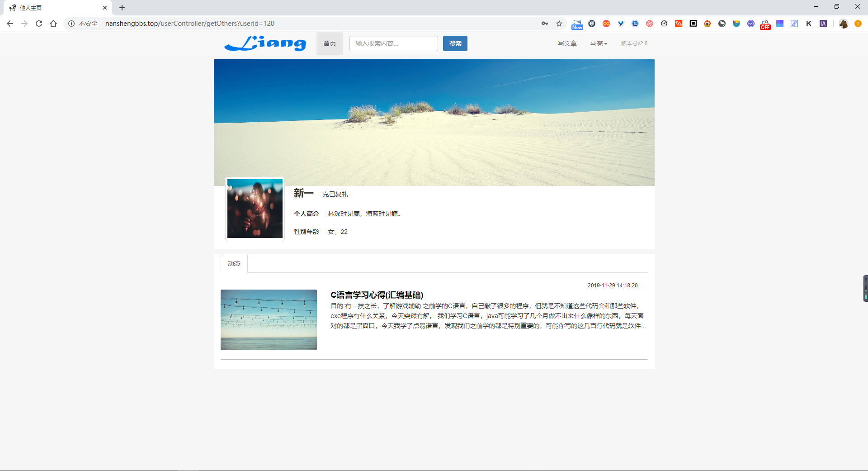
Task: Focus the search box '输入搜索内容'
Action: click(x=394, y=43)
